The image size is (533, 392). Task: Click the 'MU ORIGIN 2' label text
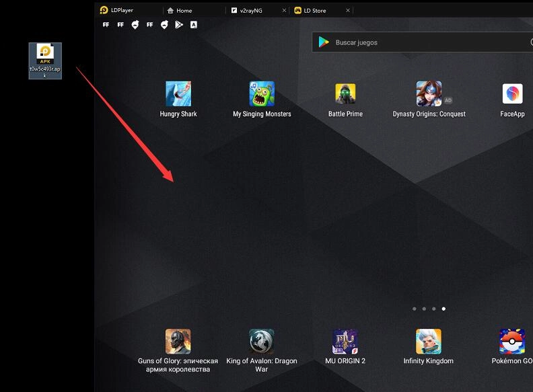pos(345,361)
